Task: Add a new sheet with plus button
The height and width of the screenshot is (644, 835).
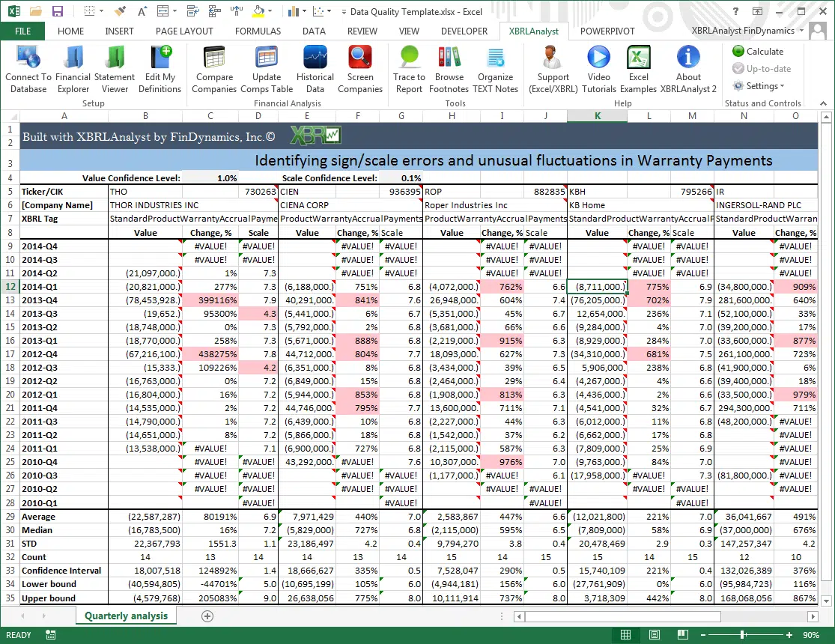Action: 207,616
